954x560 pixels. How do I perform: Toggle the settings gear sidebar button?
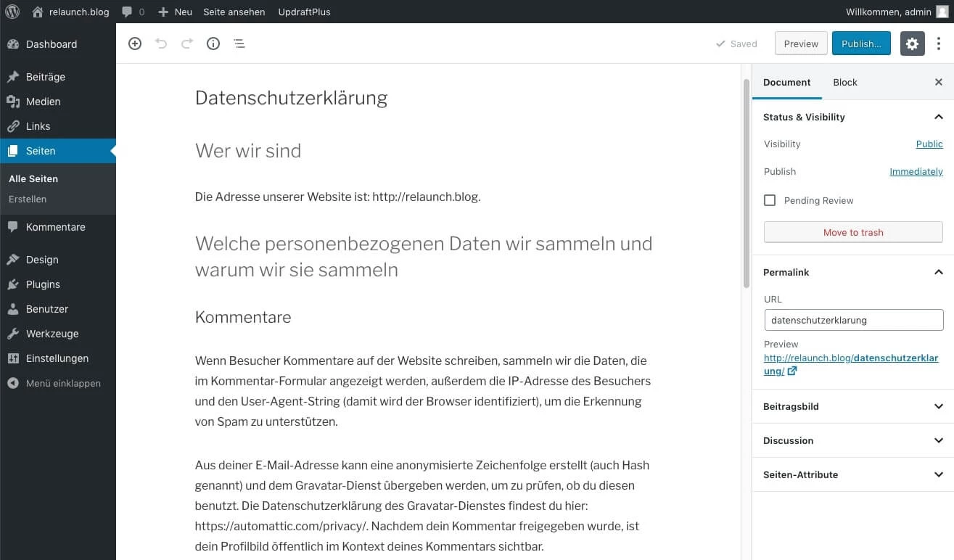click(912, 44)
